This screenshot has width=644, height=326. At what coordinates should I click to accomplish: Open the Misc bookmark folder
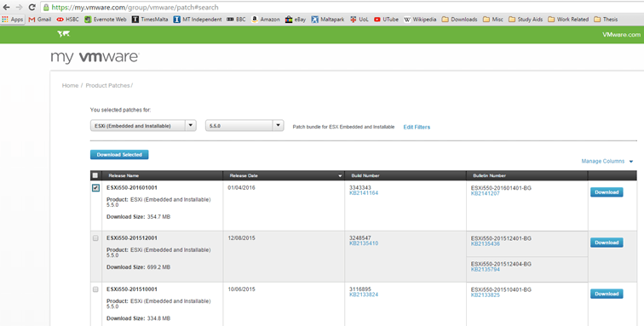tap(493, 20)
